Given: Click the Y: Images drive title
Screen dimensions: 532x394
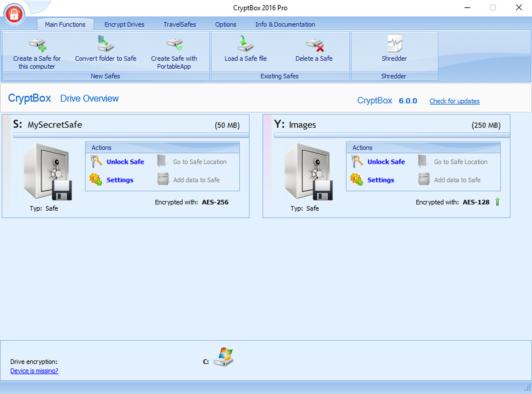Looking at the screenshot, I should click(x=295, y=124).
